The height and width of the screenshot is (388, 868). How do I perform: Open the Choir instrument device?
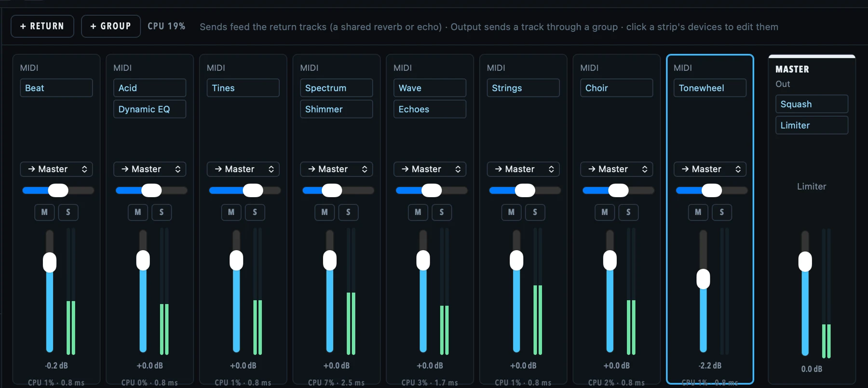tap(617, 88)
